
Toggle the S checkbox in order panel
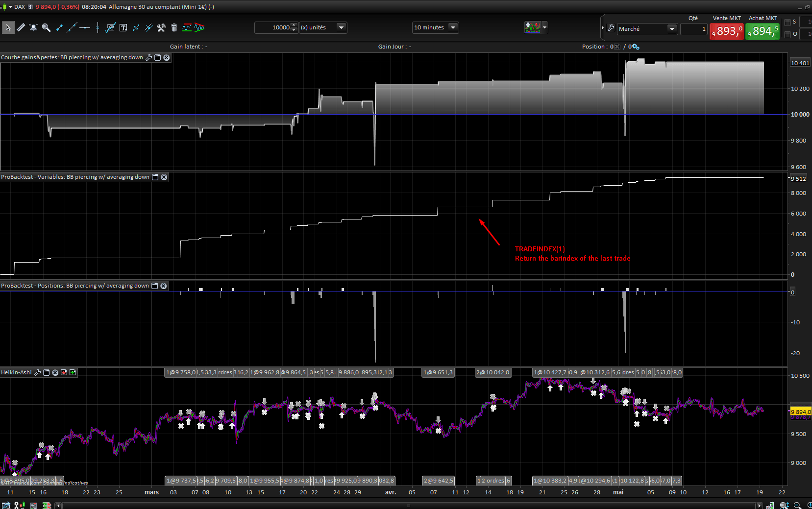[x=787, y=22]
